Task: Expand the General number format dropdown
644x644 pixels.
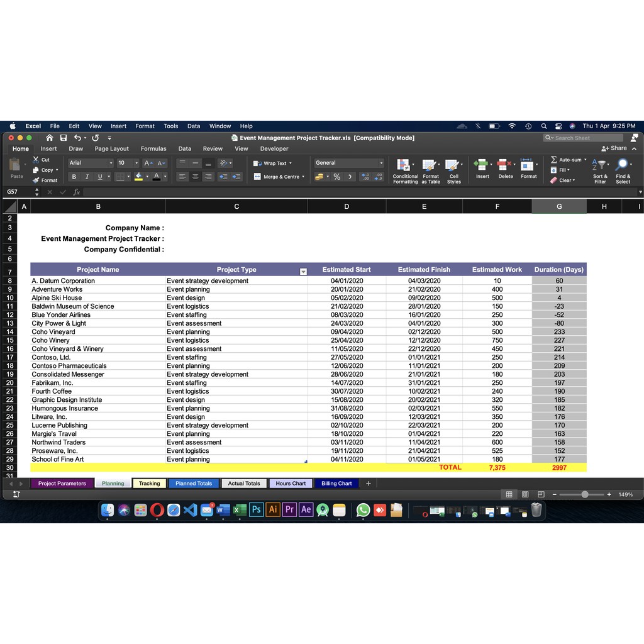Action: [380, 163]
